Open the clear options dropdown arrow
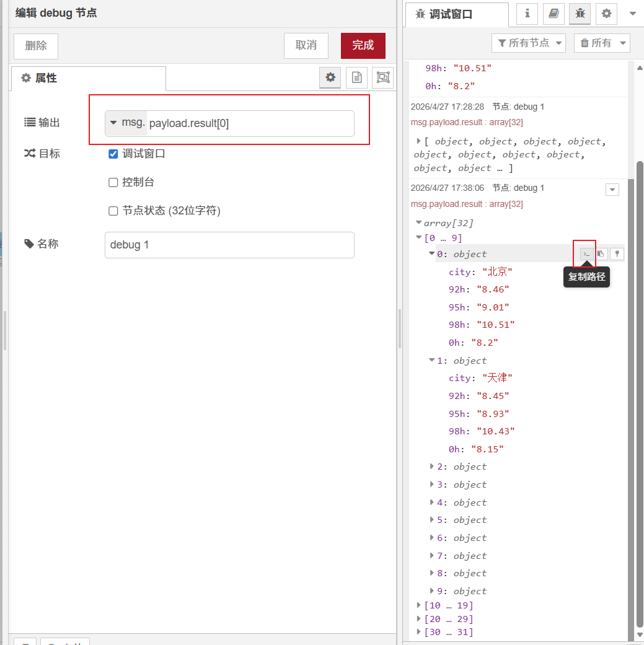The image size is (644, 645). tap(623, 43)
